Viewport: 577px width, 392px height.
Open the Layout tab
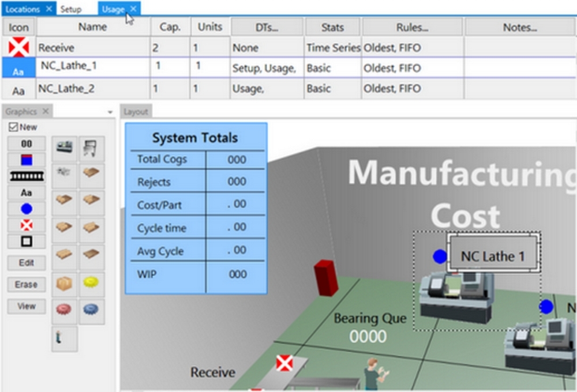tap(136, 111)
